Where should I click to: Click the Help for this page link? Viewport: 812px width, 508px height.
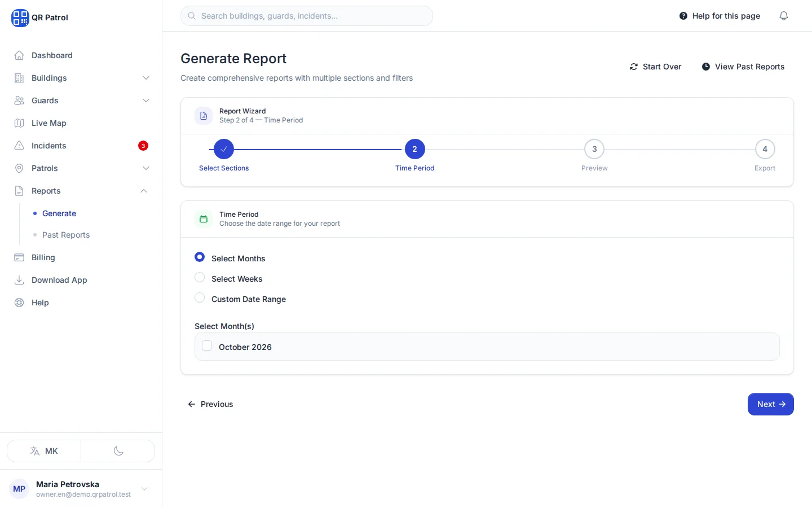(720, 16)
